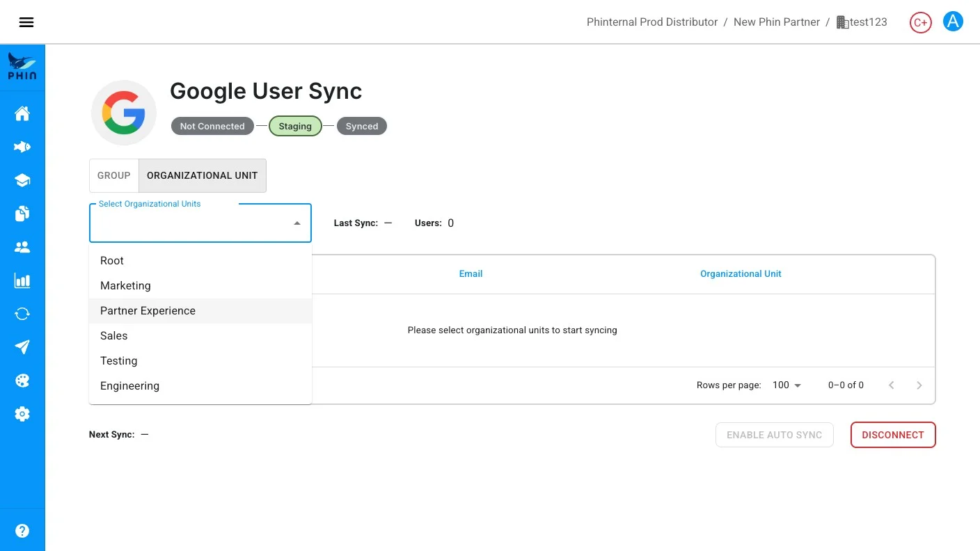
Task: Click the DISCONNECT button
Action: click(x=893, y=435)
